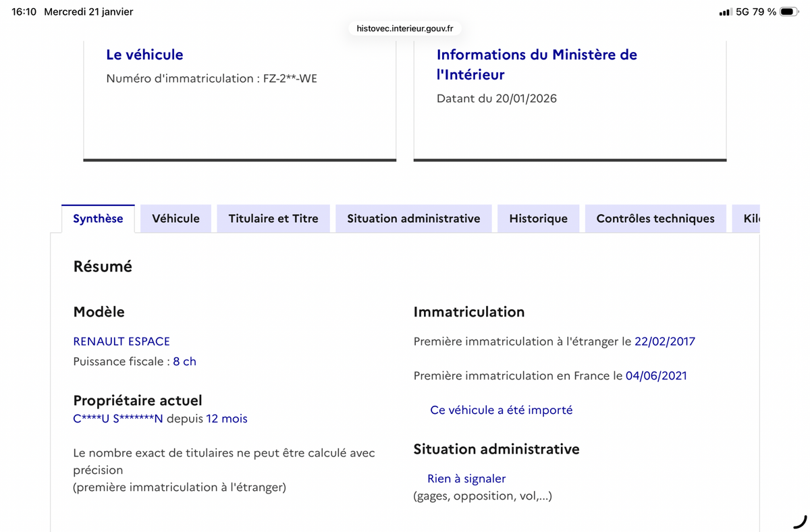Open the Historique tab

538,218
